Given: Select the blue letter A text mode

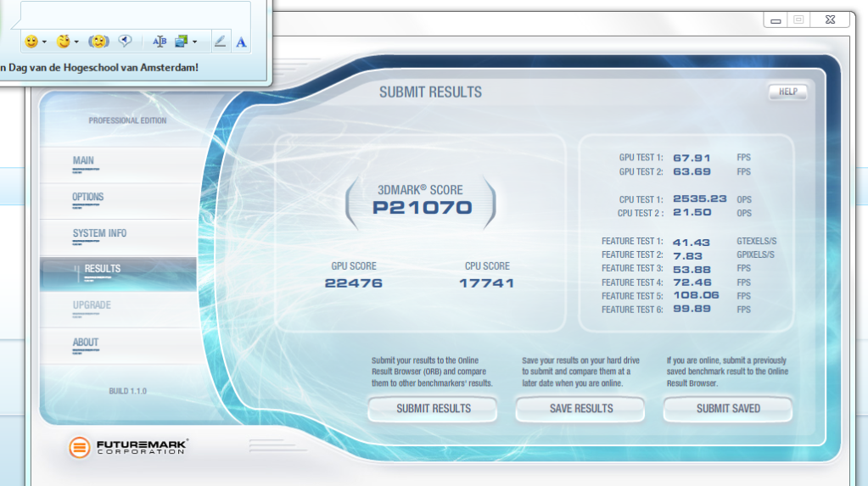Looking at the screenshot, I should coord(241,42).
